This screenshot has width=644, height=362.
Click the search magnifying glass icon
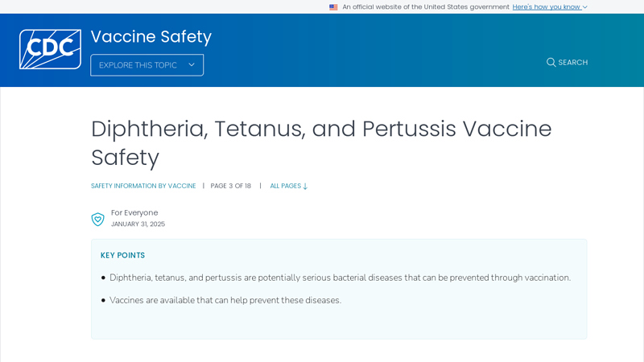tap(551, 63)
